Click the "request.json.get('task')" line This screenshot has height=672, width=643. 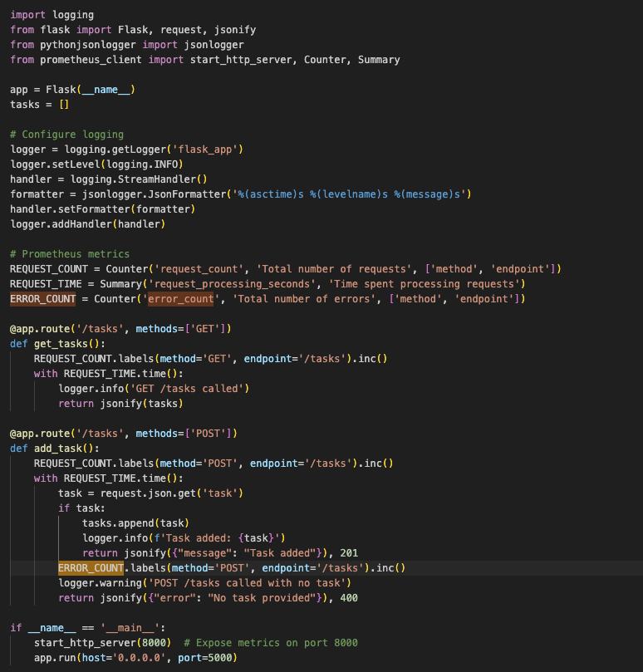[x=151, y=493]
